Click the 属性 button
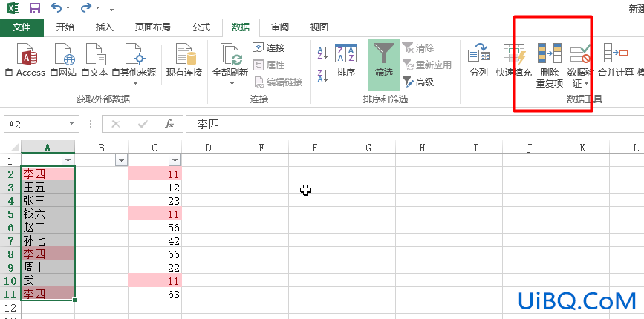The image size is (644, 319). click(x=269, y=65)
